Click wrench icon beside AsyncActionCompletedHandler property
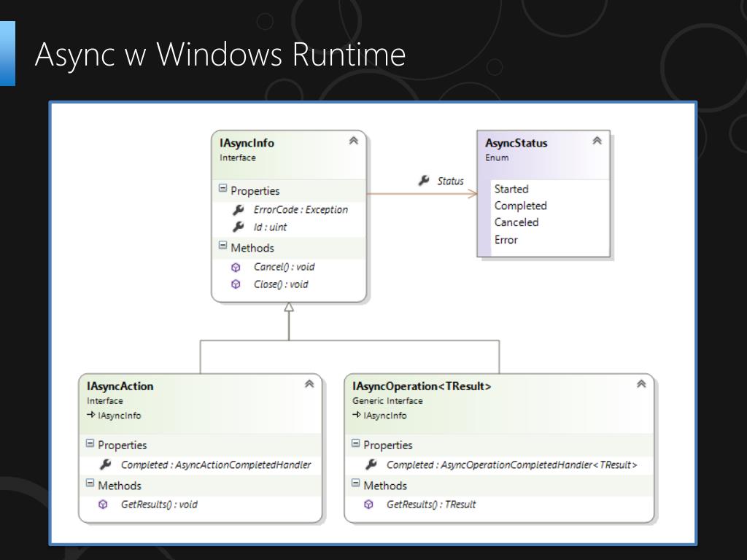The width and height of the screenshot is (747, 560). [105, 464]
